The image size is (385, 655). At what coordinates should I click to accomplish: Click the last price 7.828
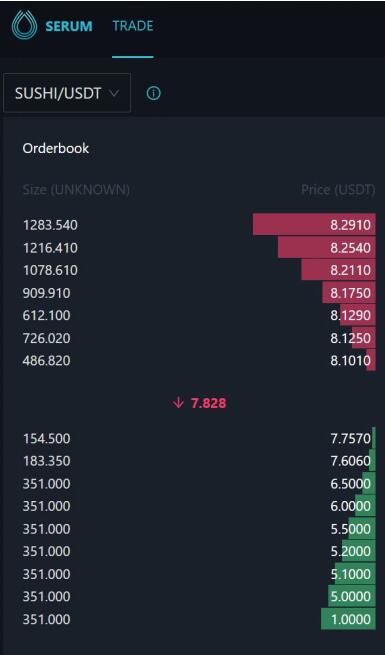pyautogui.click(x=208, y=403)
